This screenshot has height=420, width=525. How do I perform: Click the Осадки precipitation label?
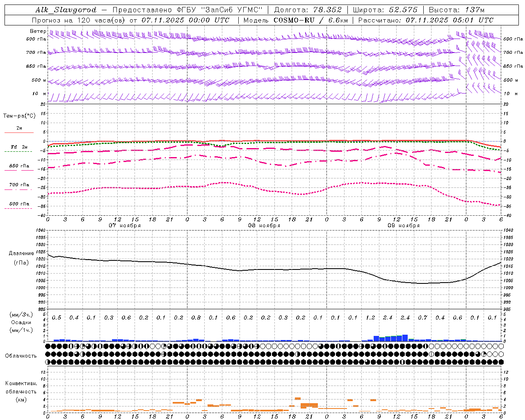[21, 322]
